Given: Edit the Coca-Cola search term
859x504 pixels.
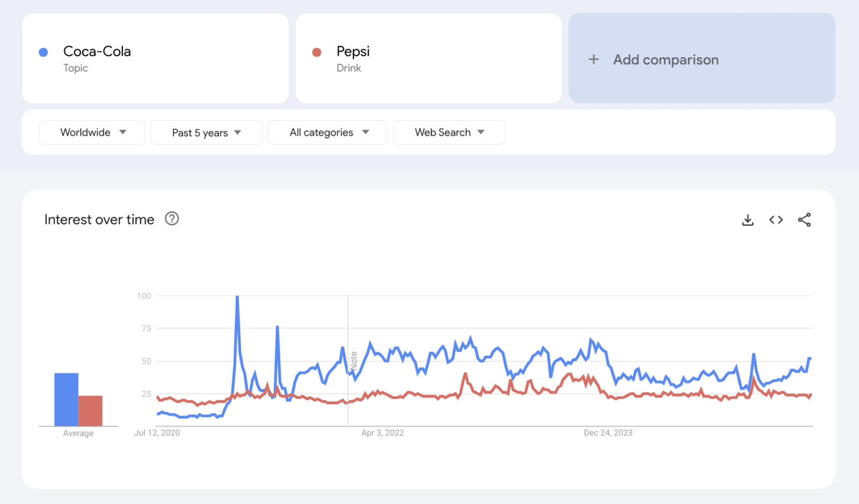Looking at the screenshot, I should [x=97, y=52].
